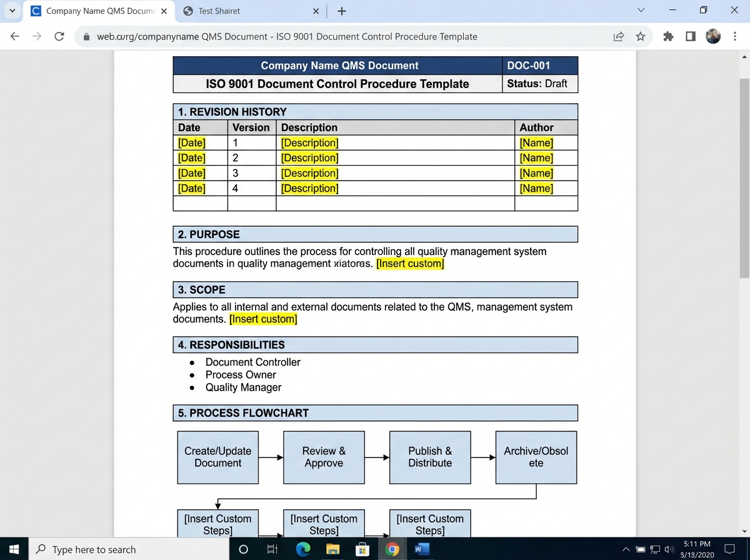Show hidden system tray icons
The height and width of the screenshot is (560, 750).
[x=626, y=550]
